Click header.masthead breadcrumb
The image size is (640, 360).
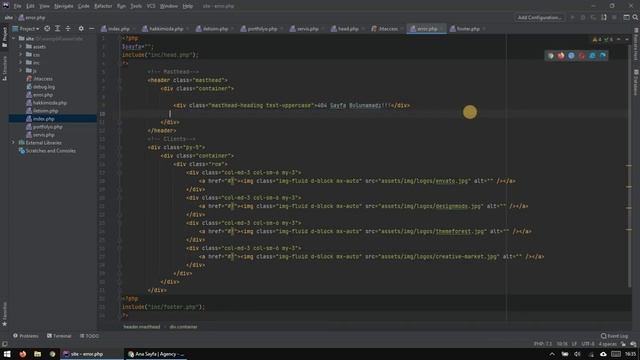click(142, 327)
